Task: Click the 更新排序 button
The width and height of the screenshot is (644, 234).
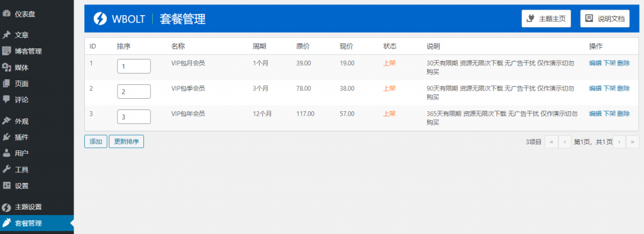Action: pyautogui.click(x=126, y=142)
